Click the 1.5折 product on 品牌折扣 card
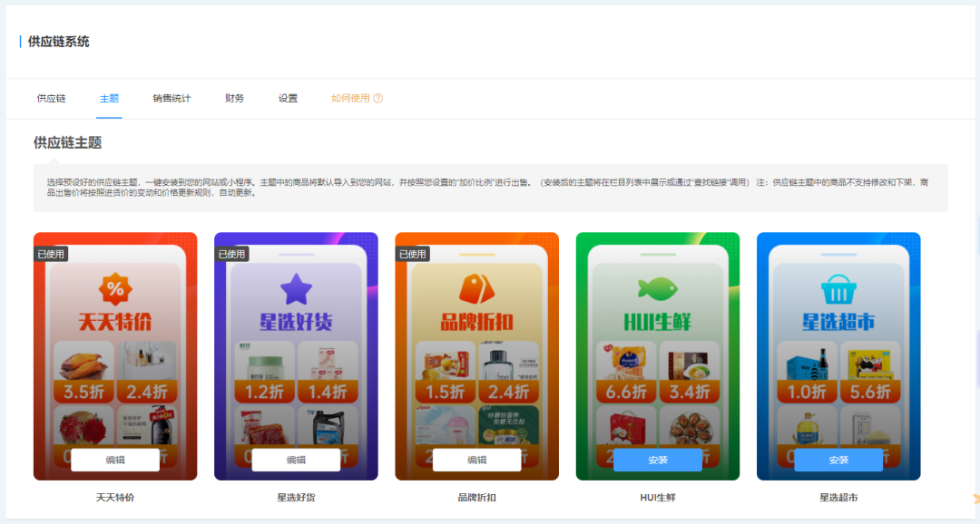 [x=446, y=372]
